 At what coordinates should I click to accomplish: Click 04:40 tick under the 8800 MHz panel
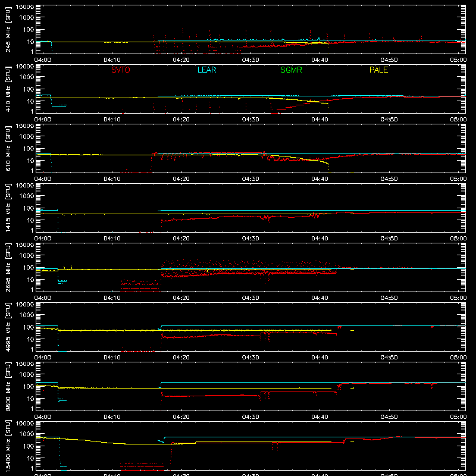click(x=320, y=417)
